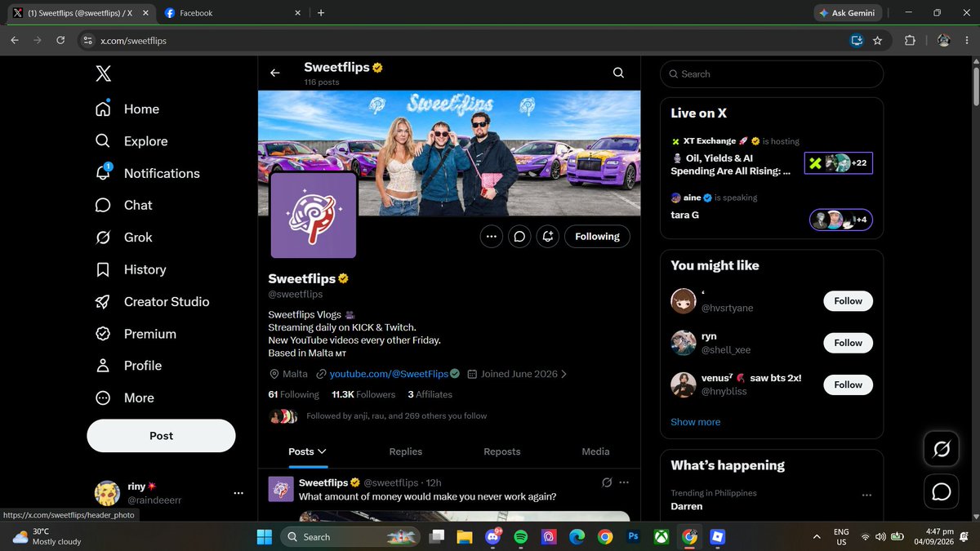The height and width of the screenshot is (551, 980).
Task: Open Followed by anji, rau list
Action: pyautogui.click(x=396, y=415)
